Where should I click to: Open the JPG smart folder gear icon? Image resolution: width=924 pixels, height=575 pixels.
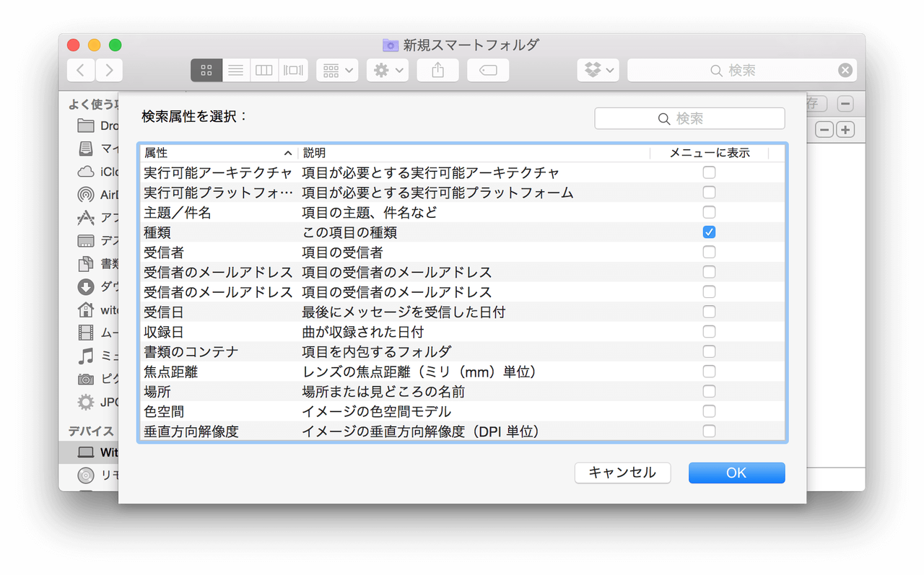click(x=86, y=402)
